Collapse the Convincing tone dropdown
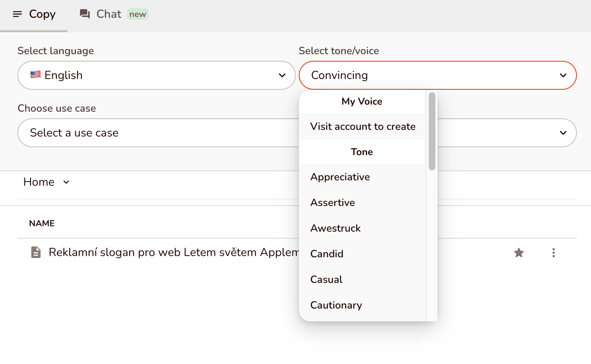 563,75
